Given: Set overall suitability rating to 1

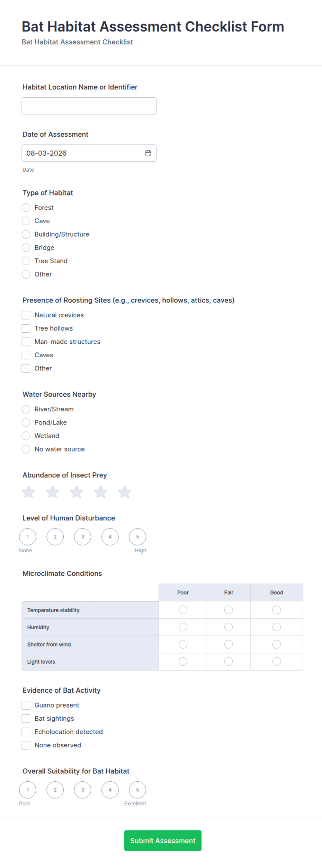Looking at the screenshot, I should point(28,790).
